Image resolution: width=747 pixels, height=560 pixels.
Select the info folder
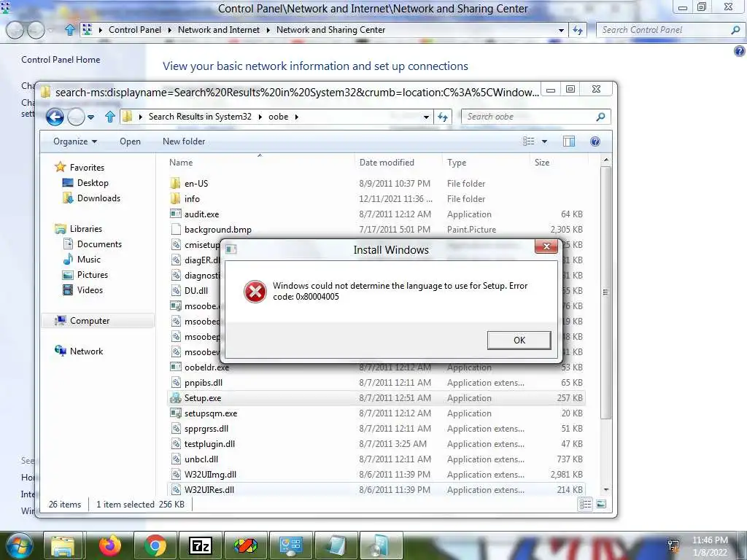pyautogui.click(x=192, y=198)
